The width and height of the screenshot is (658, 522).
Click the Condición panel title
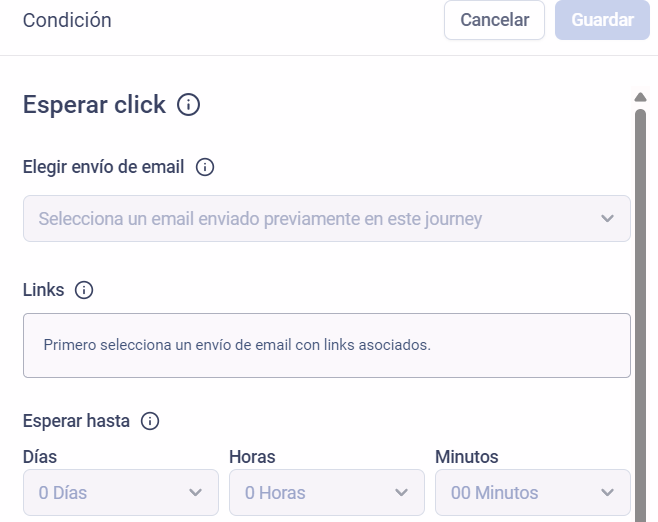click(x=67, y=20)
